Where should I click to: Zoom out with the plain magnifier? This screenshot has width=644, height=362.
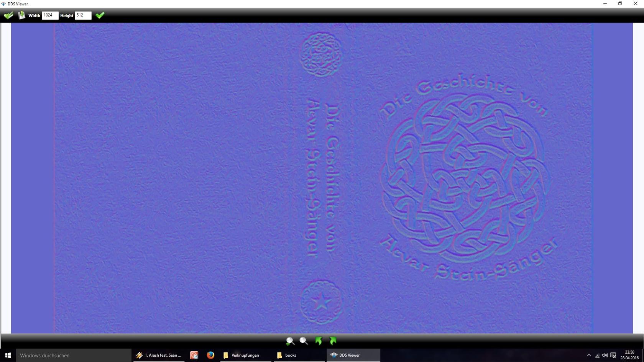click(x=304, y=341)
